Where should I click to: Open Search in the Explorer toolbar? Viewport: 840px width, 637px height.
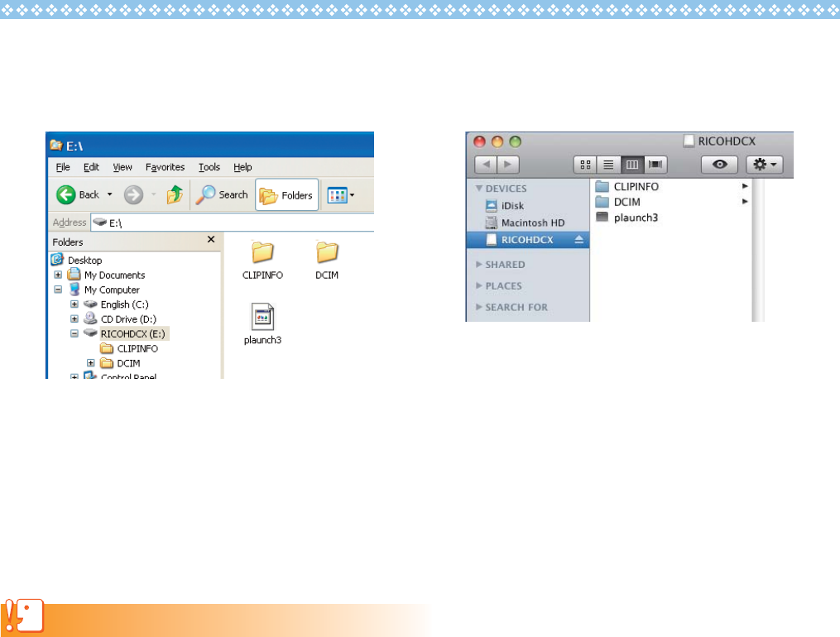pos(222,195)
